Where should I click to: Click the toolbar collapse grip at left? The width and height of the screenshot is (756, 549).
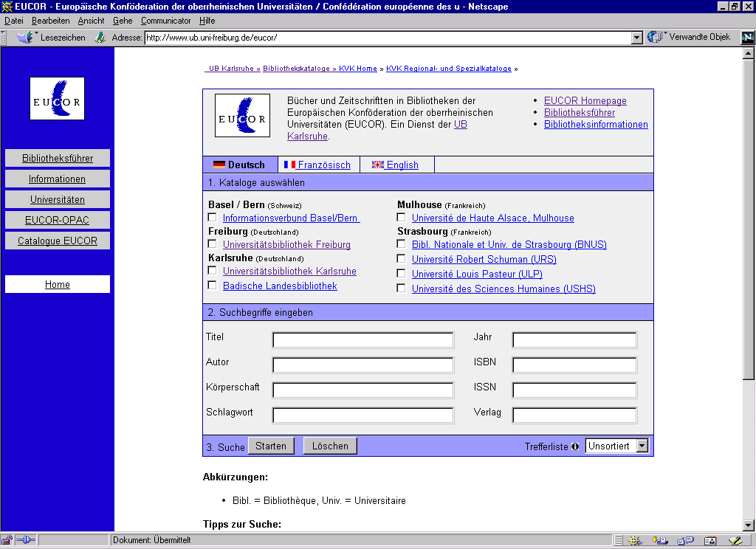coord(3,38)
